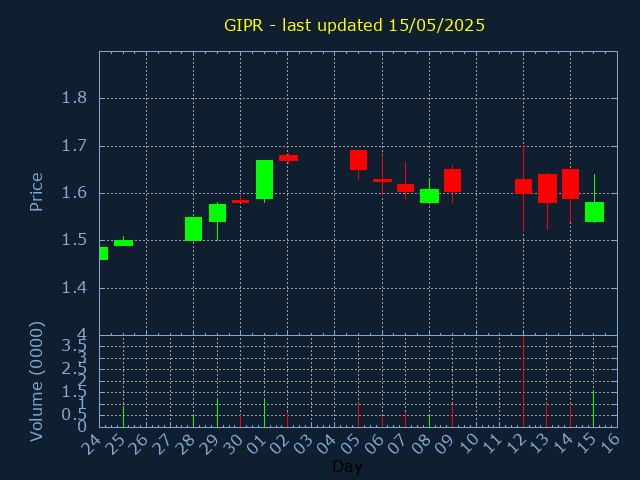
Task: Click the tallest red volume bar on day 12
Action: (523, 382)
